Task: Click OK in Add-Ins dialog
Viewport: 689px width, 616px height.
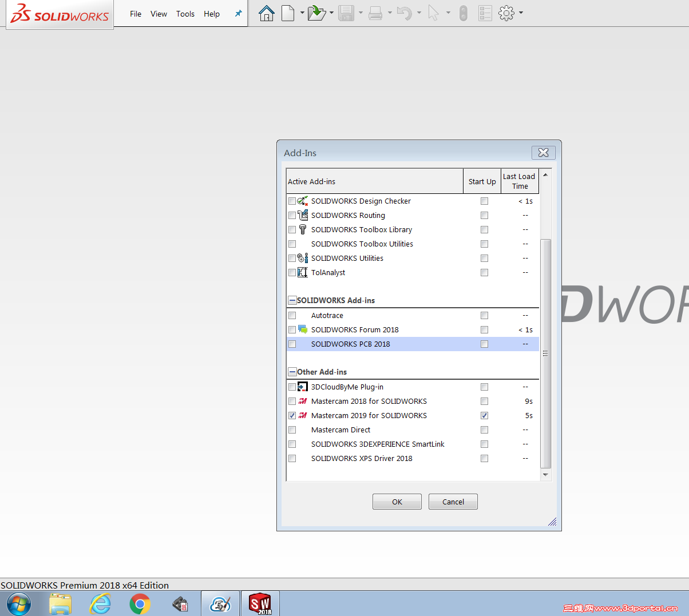Action: [397, 502]
